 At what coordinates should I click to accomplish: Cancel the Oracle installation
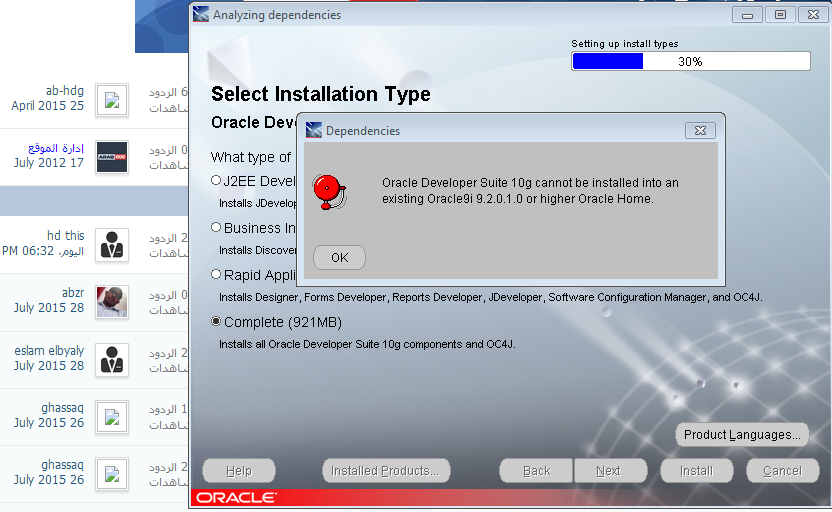tap(782, 471)
